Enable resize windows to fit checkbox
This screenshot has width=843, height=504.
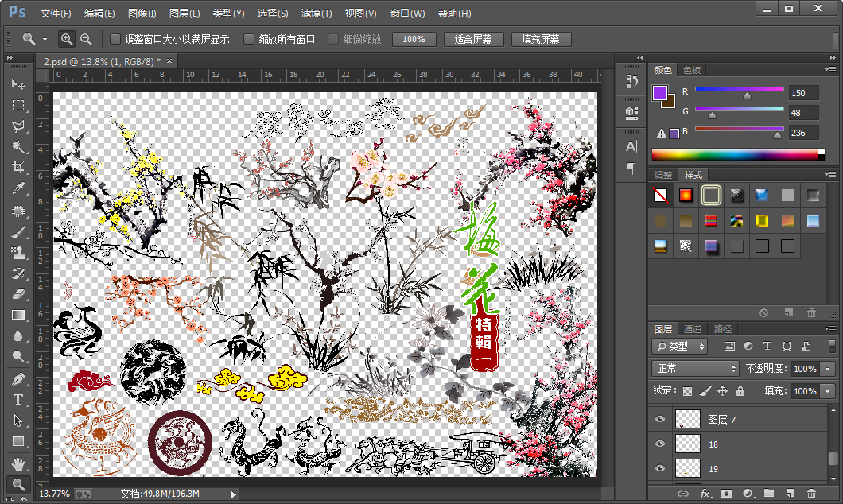115,39
